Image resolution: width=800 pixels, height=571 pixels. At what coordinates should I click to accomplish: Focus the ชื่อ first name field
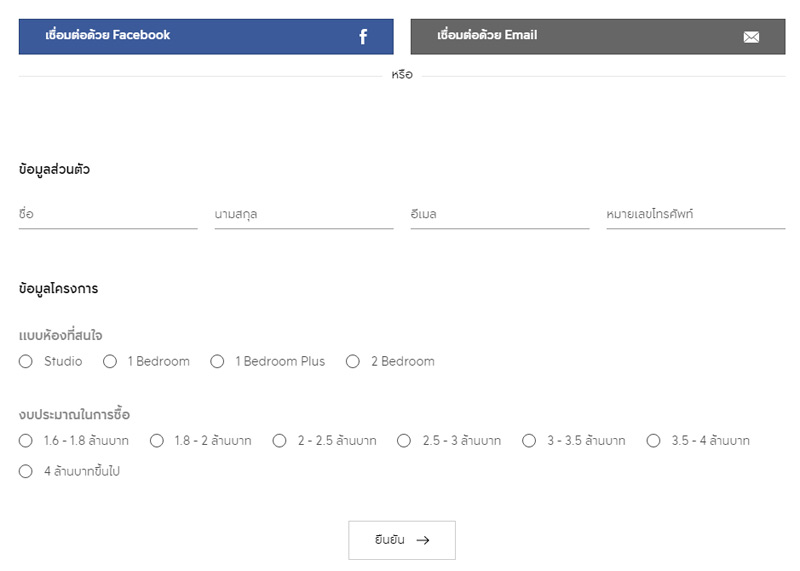pos(108,214)
